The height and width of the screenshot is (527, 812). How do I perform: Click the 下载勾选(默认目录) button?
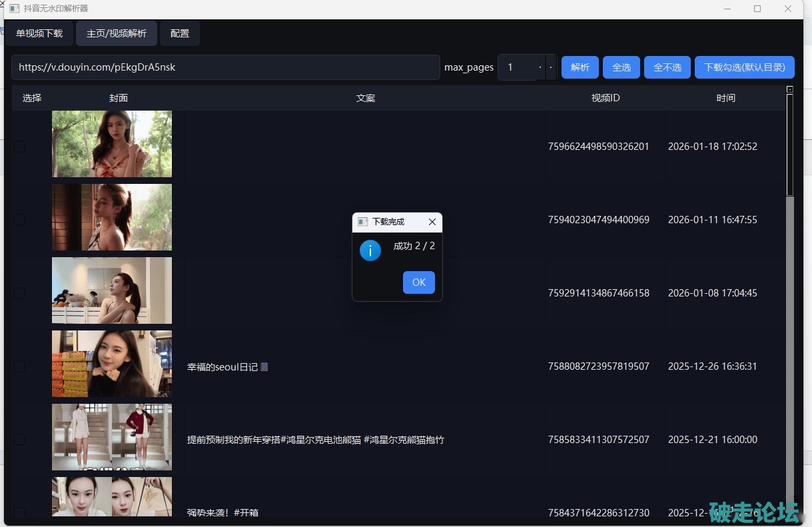744,67
